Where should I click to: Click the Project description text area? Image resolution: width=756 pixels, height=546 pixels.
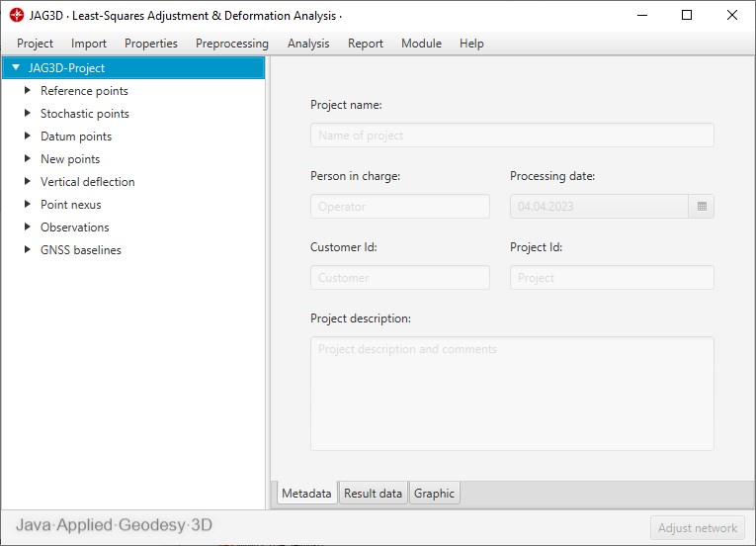click(511, 394)
